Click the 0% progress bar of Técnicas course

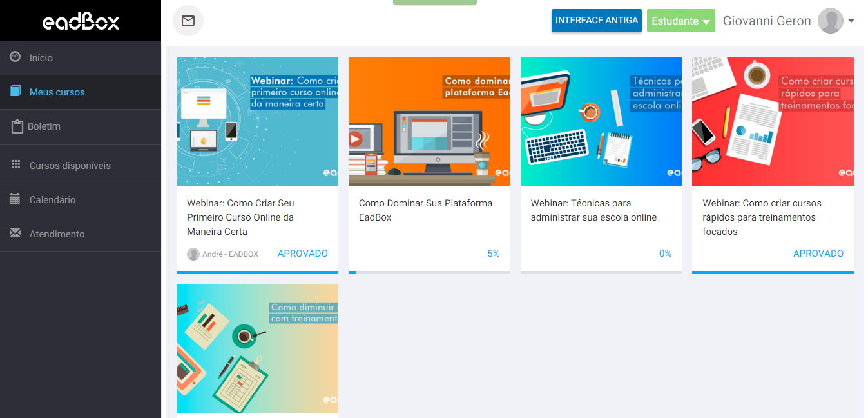coord(601,272)
